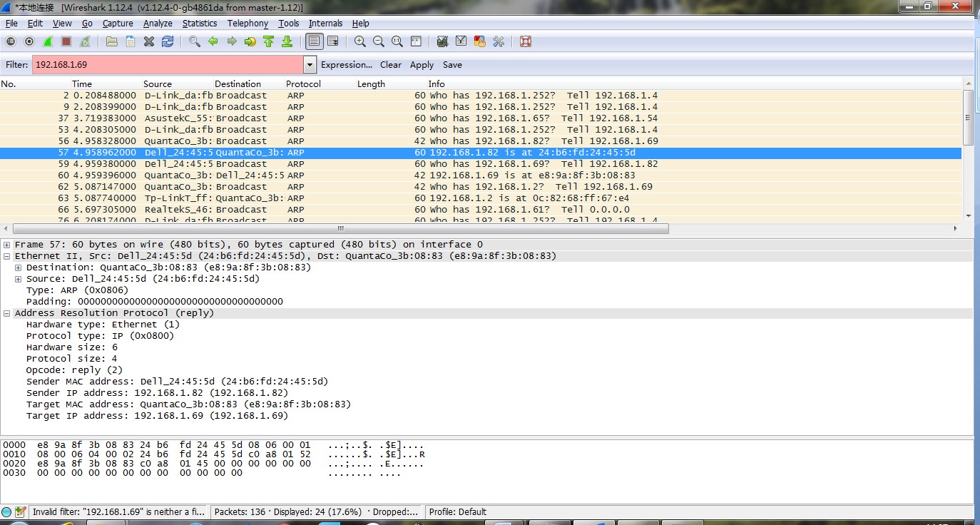The width and height of the screenshot is (980, 525).
Task: Open the Internals menu
Action: [x=325, y=24]
